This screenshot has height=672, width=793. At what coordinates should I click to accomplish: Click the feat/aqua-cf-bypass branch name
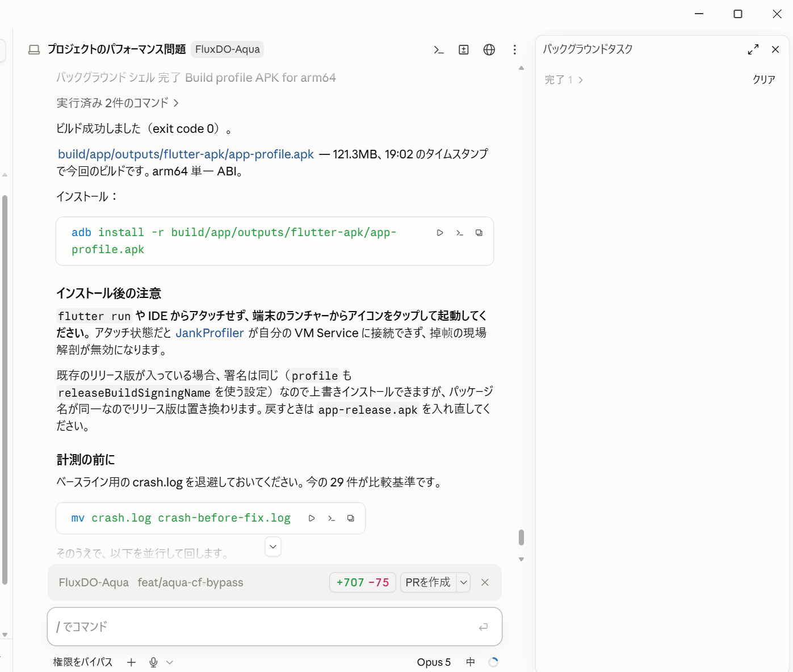pyautogui.click(x=190, y=582)
